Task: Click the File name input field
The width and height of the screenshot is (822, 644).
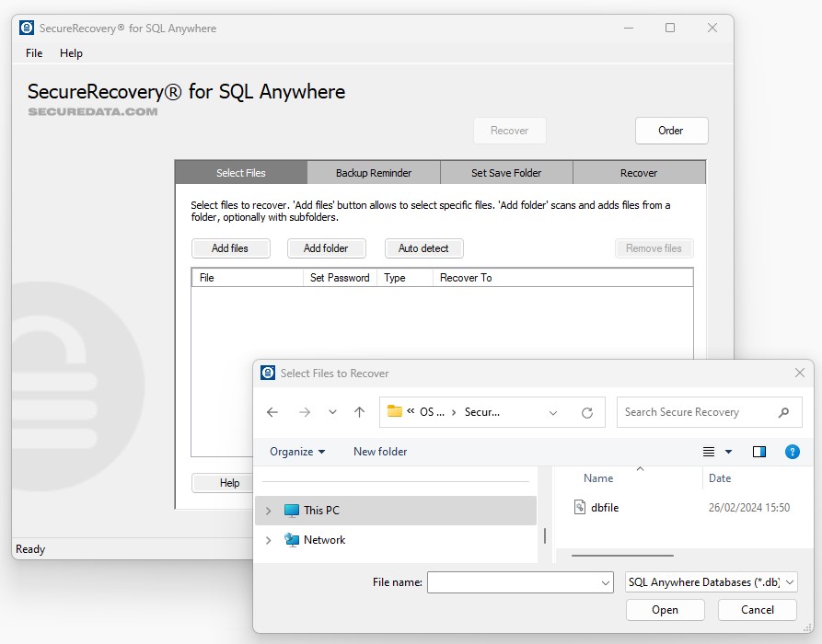Action: [512, 582]
